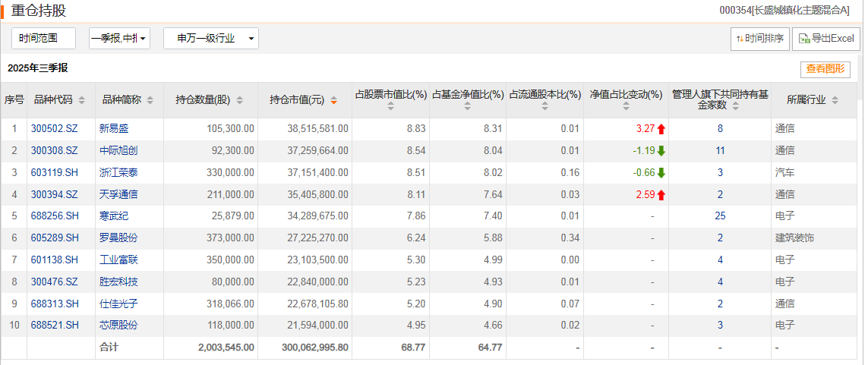Image resolution: width=868 pixels, height=365 pixels.
Task: Sort by 持仓数量(股) column arrows
Action: click(240, 101)
